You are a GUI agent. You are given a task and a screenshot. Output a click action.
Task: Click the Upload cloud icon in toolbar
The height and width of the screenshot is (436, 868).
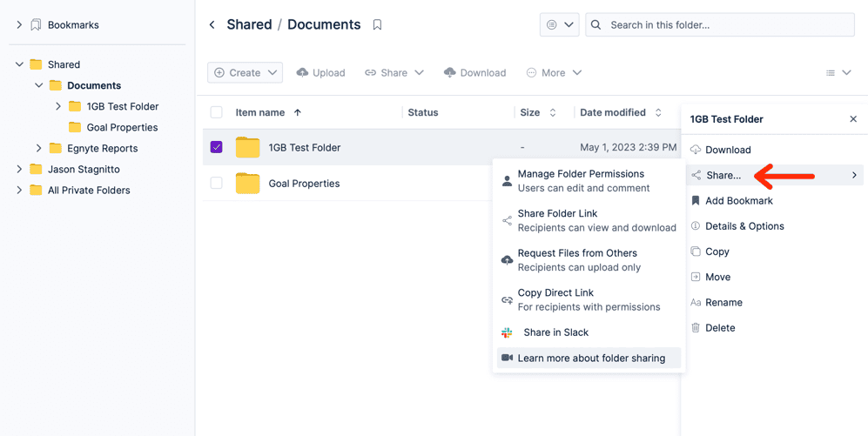(302, 72)
